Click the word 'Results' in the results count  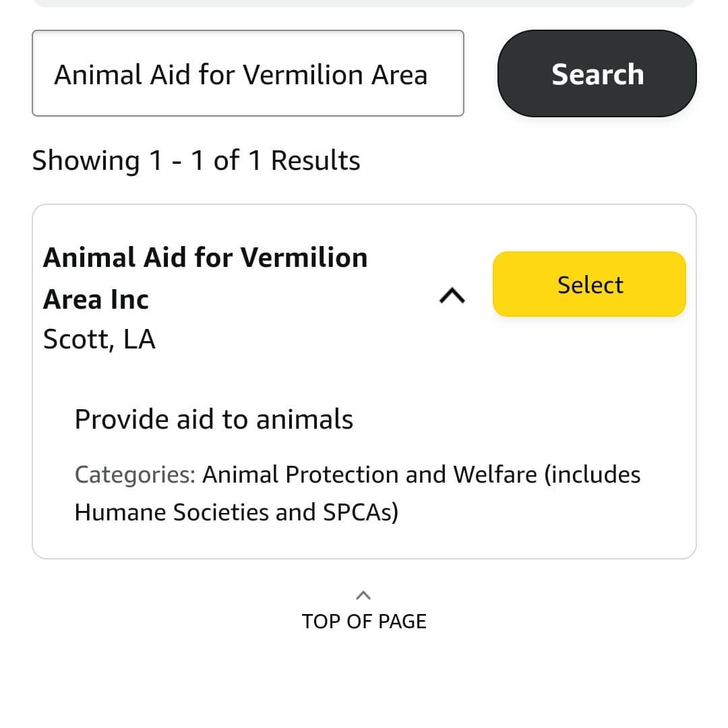(315, 160)
